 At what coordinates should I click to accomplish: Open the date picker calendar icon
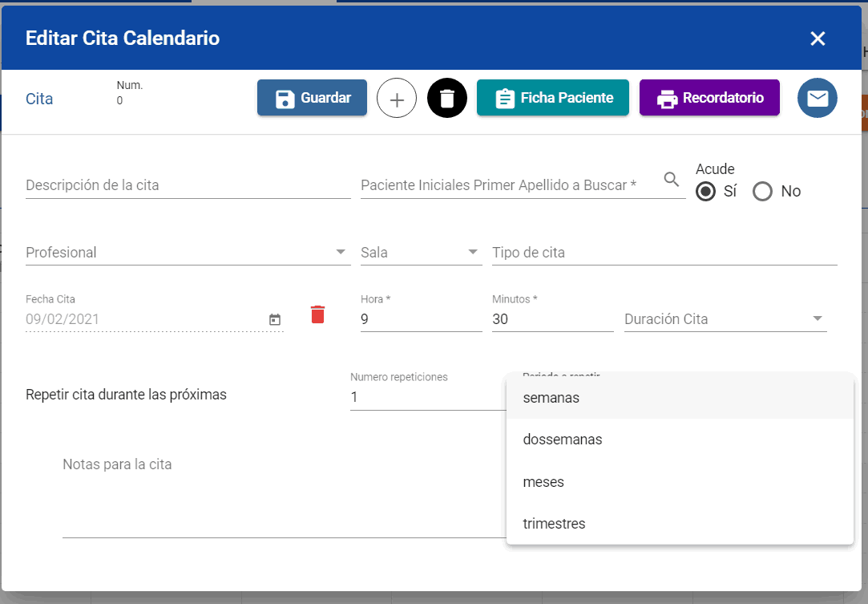(274, 319)
